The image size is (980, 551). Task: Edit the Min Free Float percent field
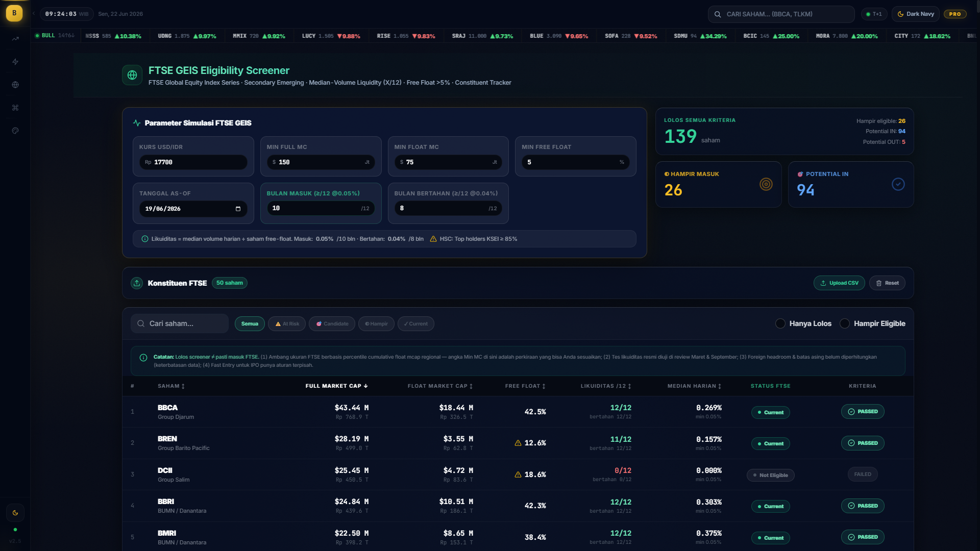[x=576, y=162]
